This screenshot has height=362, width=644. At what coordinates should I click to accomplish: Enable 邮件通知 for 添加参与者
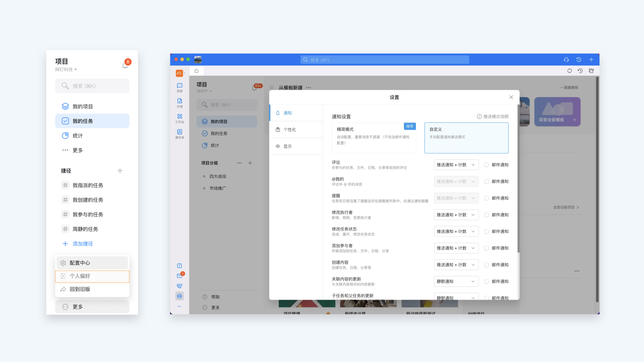tap(486, 248)
